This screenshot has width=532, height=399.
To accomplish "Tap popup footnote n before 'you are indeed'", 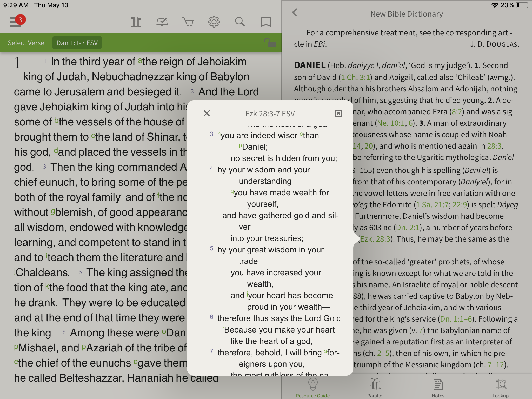I will (x=219, y=134).
